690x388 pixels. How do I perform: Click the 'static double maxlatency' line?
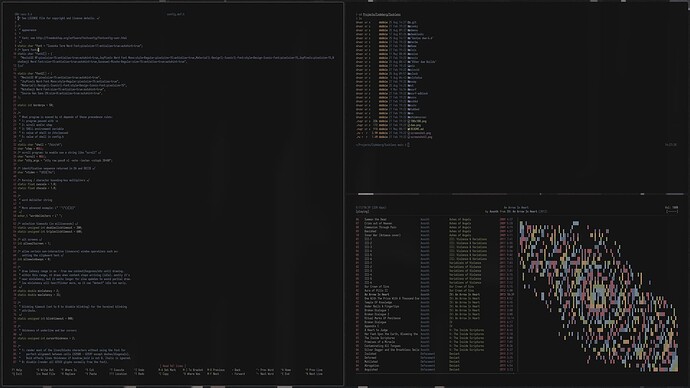pos(39,295)
